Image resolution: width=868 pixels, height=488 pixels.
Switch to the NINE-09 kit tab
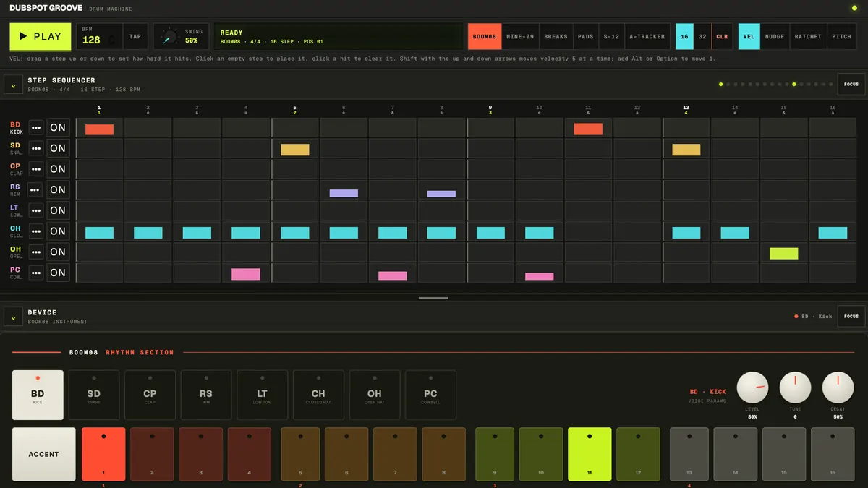pyautogui.click(x=520, y=36)
